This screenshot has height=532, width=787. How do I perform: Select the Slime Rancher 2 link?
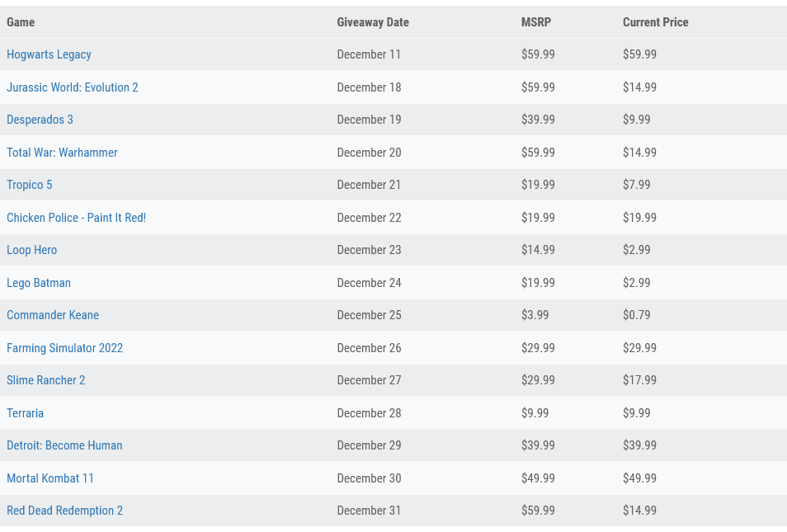[x=45, y=380]
